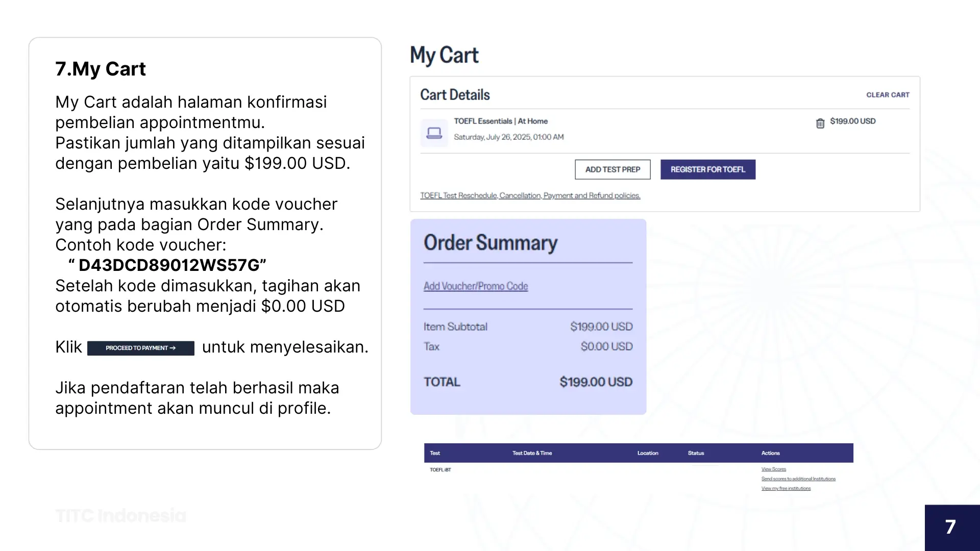The width and height of the screenshot is (980, 551).
Task: Click the example voucher code D43DCD89012WS57G
Action: pos(169,265)
